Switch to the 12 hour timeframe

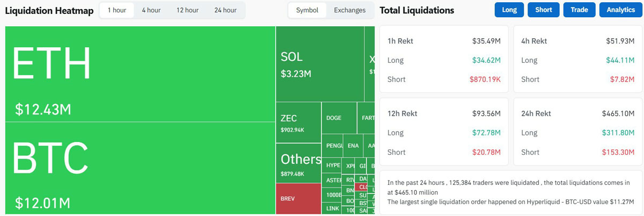[188, 10]
